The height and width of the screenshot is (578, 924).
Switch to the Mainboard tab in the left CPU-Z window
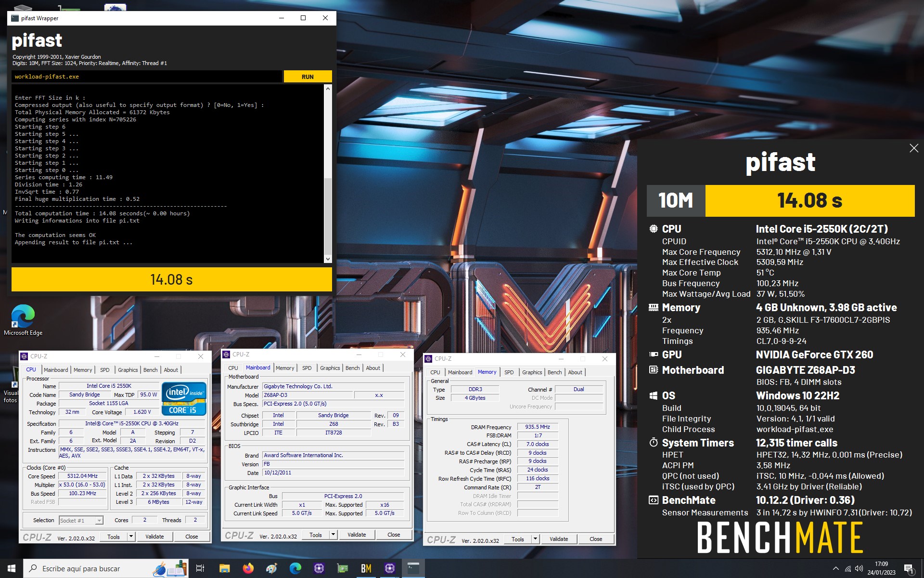pyautogui.click(x=56, y=370)
